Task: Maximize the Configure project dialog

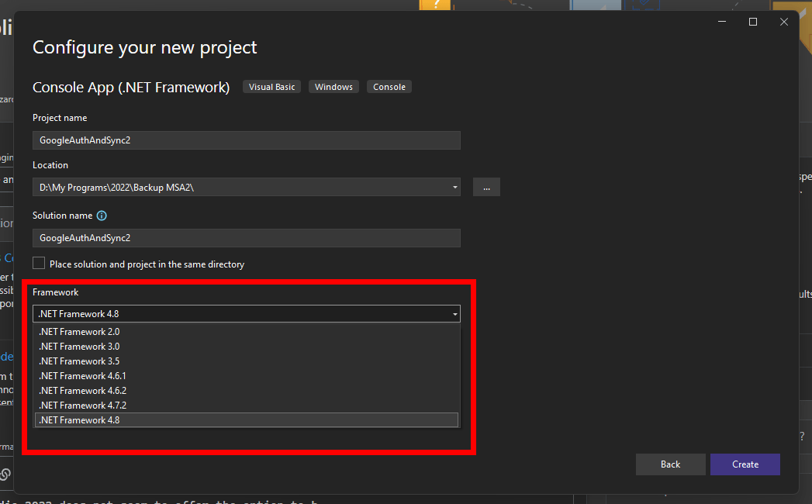Action: (753, 22)
